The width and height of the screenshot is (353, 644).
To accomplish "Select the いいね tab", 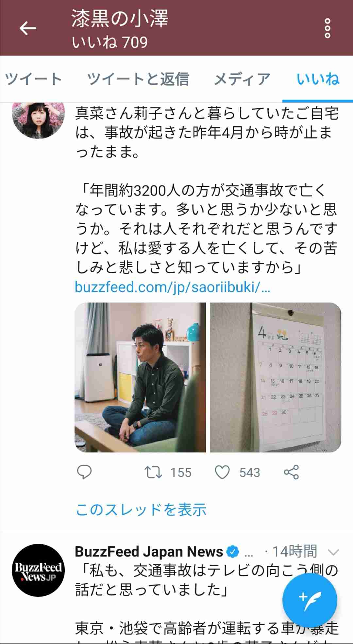I will 318,79.
